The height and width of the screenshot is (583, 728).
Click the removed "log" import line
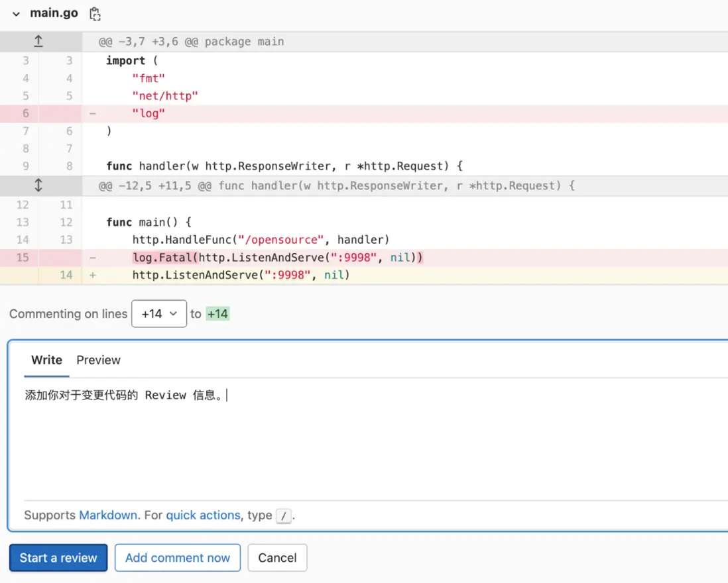(x=149, y=113)
